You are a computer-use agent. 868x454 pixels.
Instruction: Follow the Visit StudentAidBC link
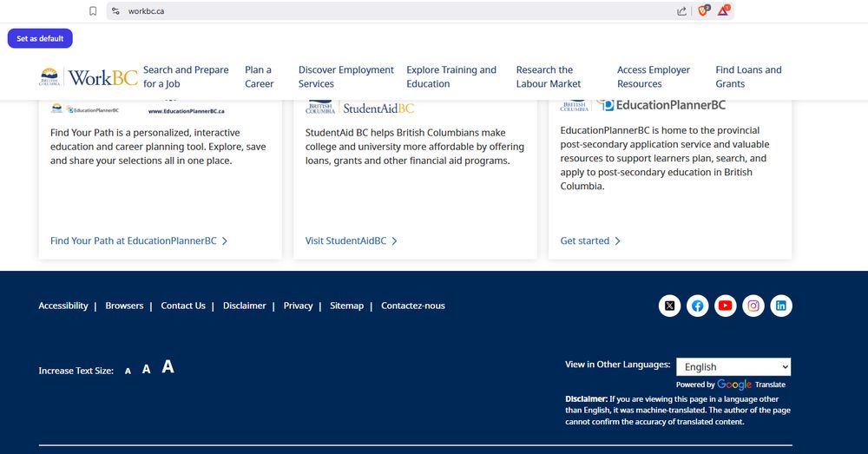click(x=351, y=240)
